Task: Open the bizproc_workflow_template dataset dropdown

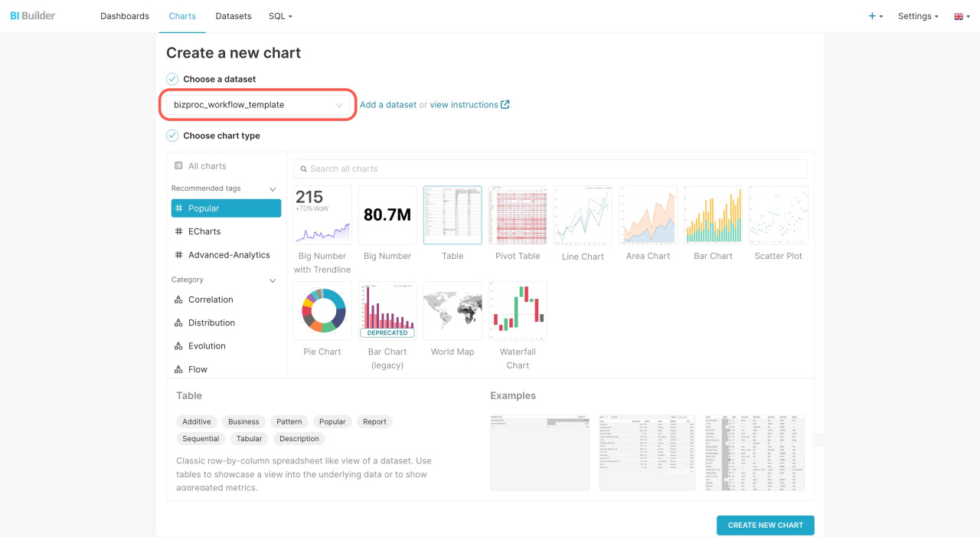Action: pyautogui.click(x=257, y=105)
